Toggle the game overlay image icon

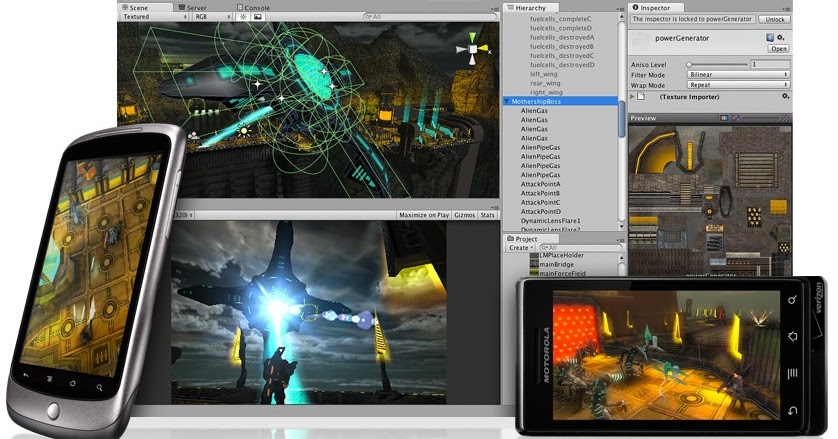(x=258, y=17)
